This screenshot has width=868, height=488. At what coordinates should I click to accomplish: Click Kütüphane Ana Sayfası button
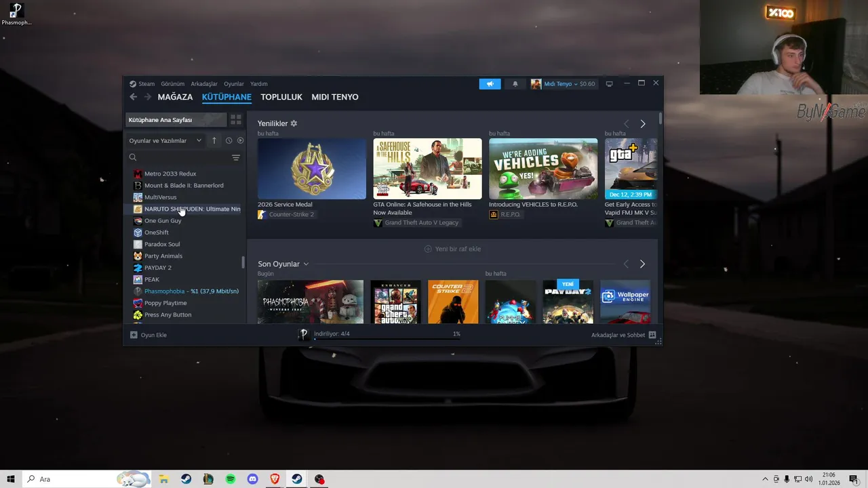[x=176, y=120]
